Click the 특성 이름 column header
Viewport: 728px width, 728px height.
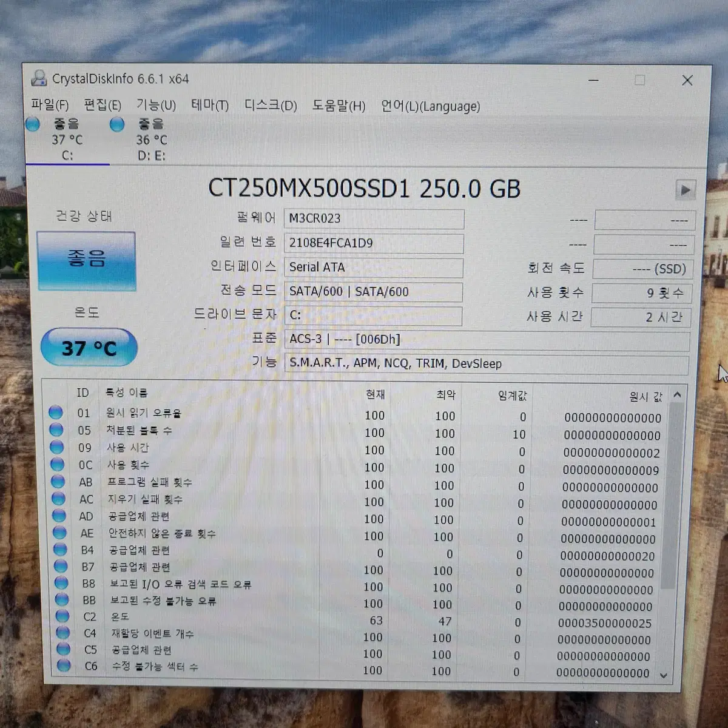point(127,393)
